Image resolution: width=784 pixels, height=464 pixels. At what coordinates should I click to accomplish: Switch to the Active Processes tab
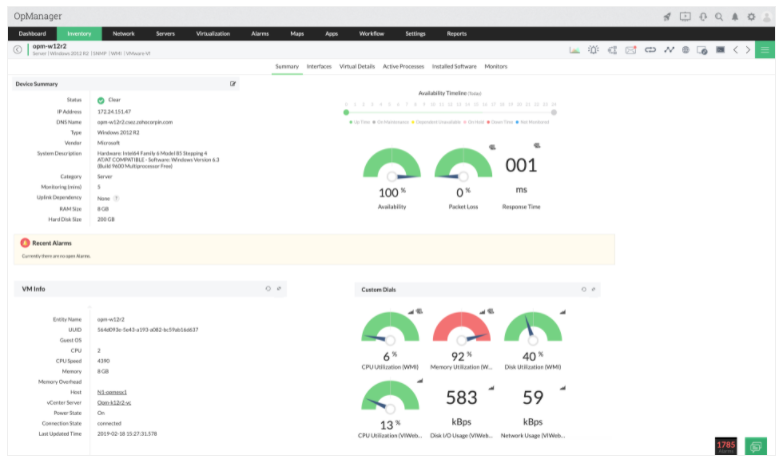(x=403, y=66)
